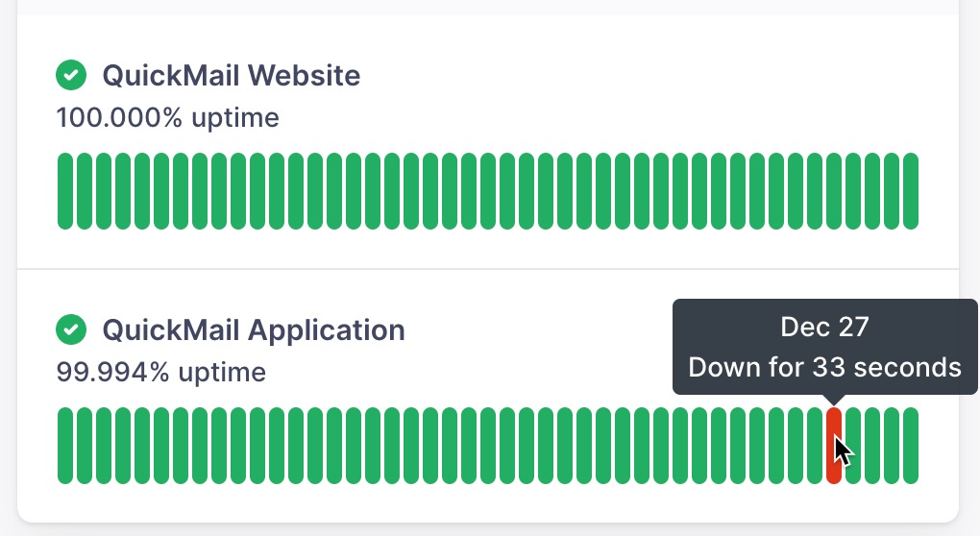
Task: Click the 99.994% uptime text
Action: click(160, 372)
